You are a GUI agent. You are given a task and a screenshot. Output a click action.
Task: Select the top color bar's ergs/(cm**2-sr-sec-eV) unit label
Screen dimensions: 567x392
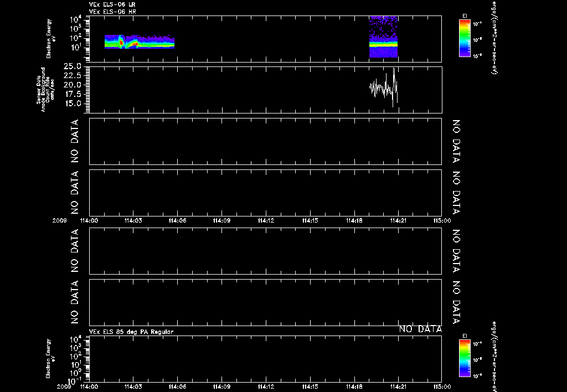point(494,38)
